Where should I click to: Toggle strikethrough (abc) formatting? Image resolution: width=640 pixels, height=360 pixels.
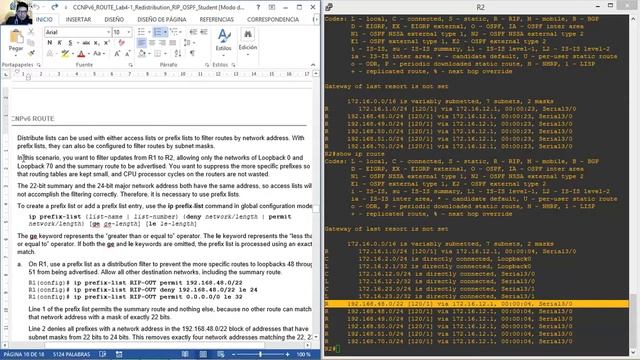pyautogui.click(x=86, y=42)
